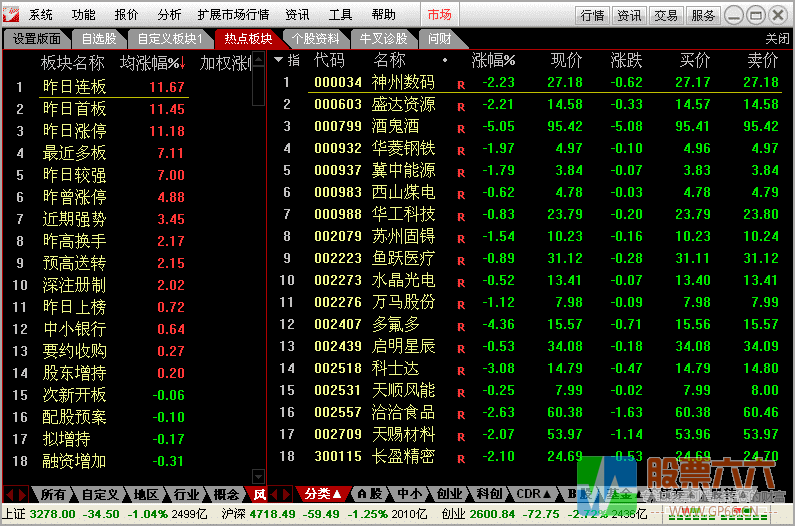Select the A股 bottom tab
The height and width of the screenshot is (526, 795).
point(370,494)
